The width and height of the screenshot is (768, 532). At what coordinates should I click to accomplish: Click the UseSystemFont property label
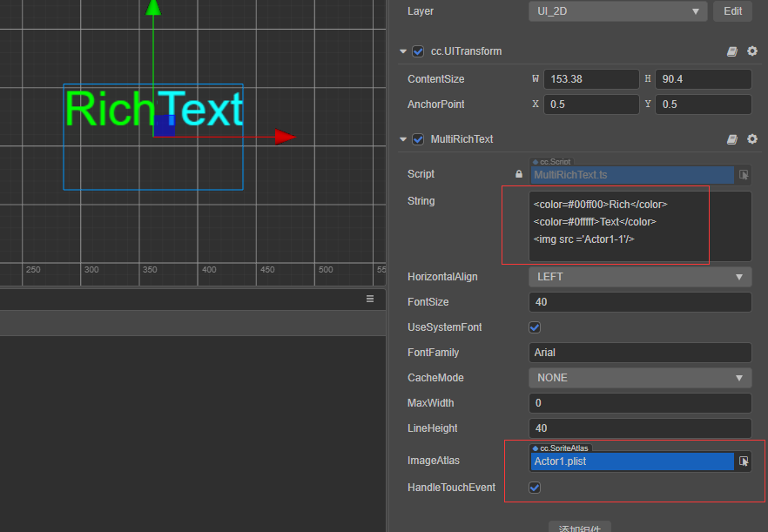pos(445,327)
